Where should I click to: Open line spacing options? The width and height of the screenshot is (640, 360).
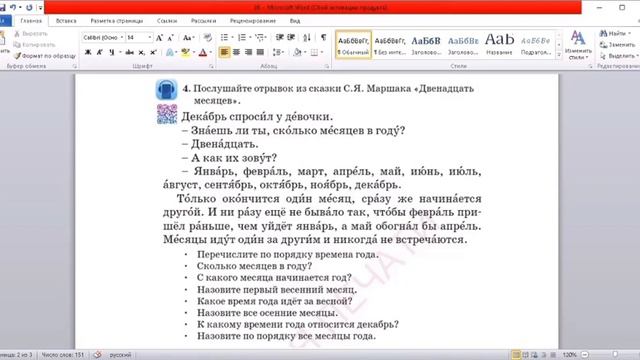tap(278, 52)
